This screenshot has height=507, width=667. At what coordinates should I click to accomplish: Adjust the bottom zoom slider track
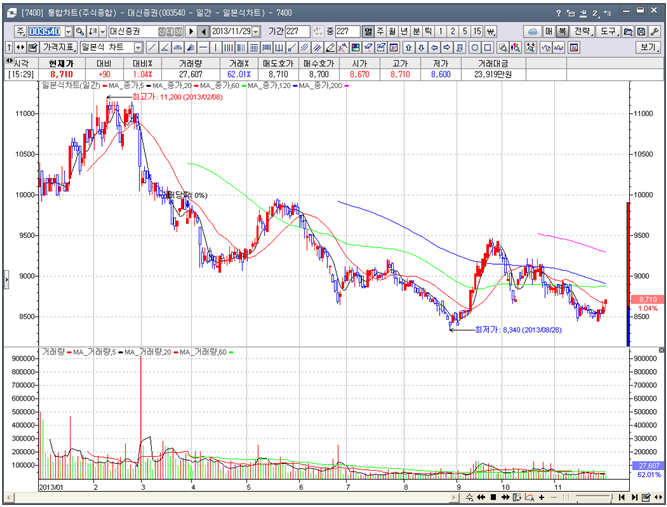(x=593, y=497)
